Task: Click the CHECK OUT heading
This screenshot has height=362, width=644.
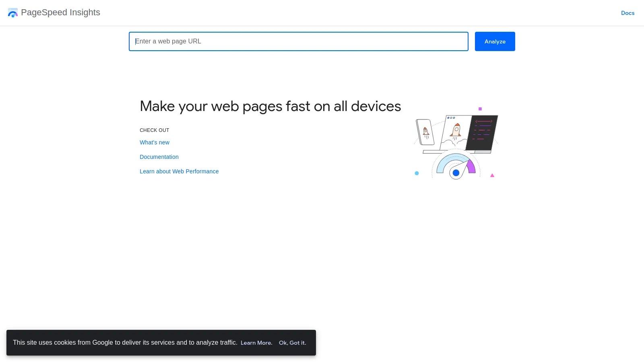Action: tap(154, 130)
